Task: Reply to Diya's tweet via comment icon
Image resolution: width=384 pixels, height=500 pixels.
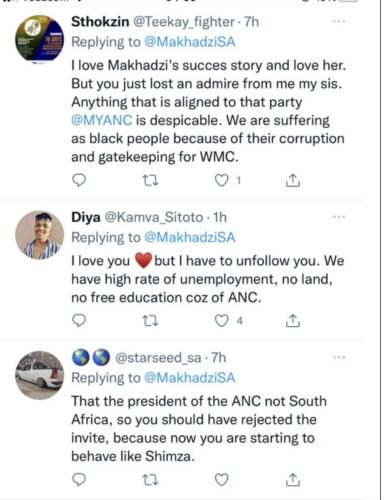Action: (x=79, y=321)
